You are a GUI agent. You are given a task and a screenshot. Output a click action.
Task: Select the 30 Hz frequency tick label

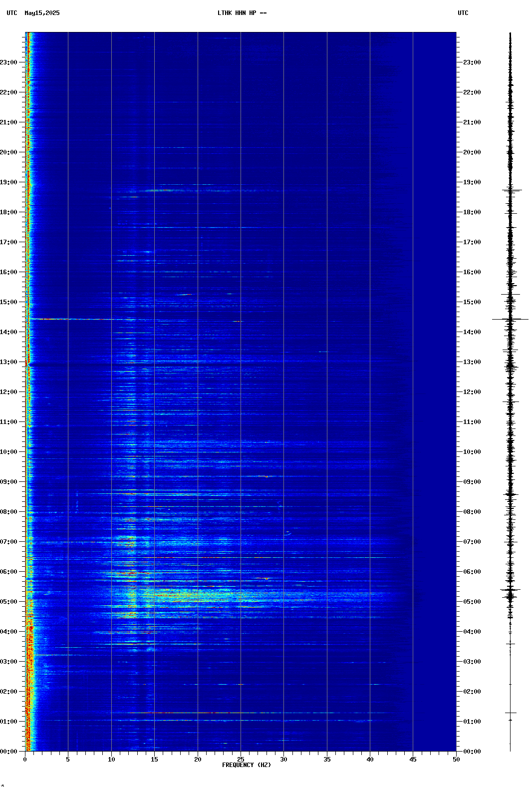point(283,760)
